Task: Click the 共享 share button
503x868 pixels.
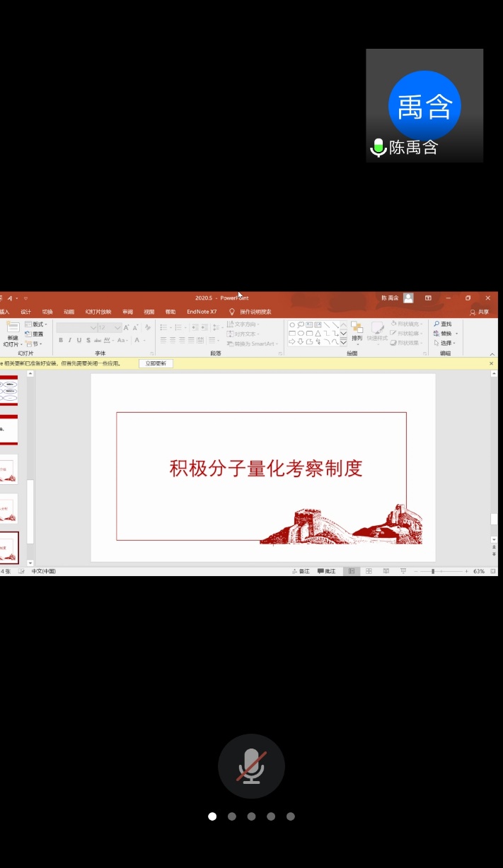Action: pyautogui.click(x=480, y=312)
